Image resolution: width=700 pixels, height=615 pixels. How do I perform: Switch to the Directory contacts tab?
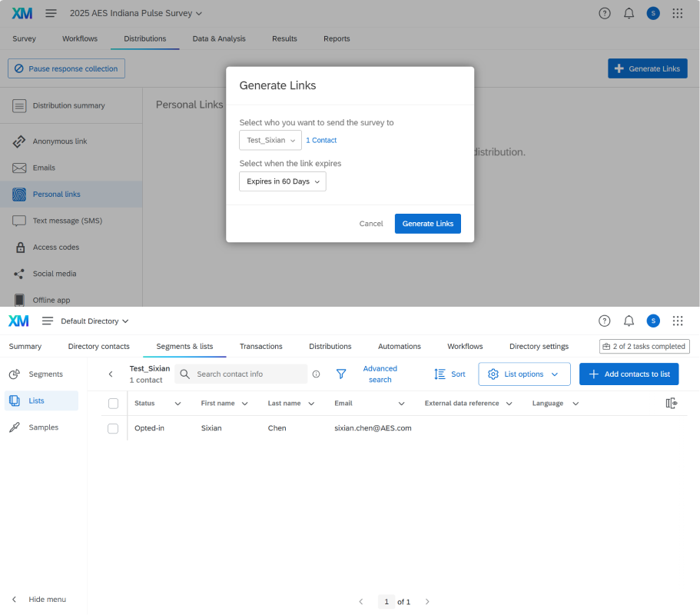(x=98, y=346)
